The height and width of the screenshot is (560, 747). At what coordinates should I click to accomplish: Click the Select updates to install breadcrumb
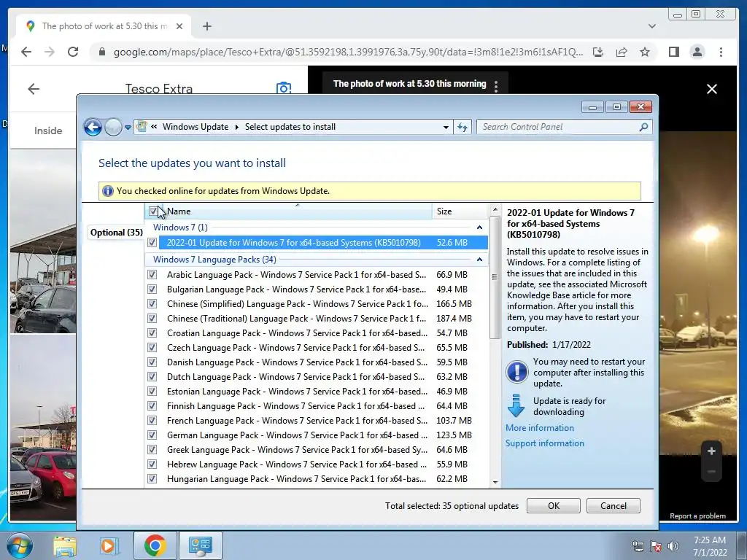click(290, 127)
